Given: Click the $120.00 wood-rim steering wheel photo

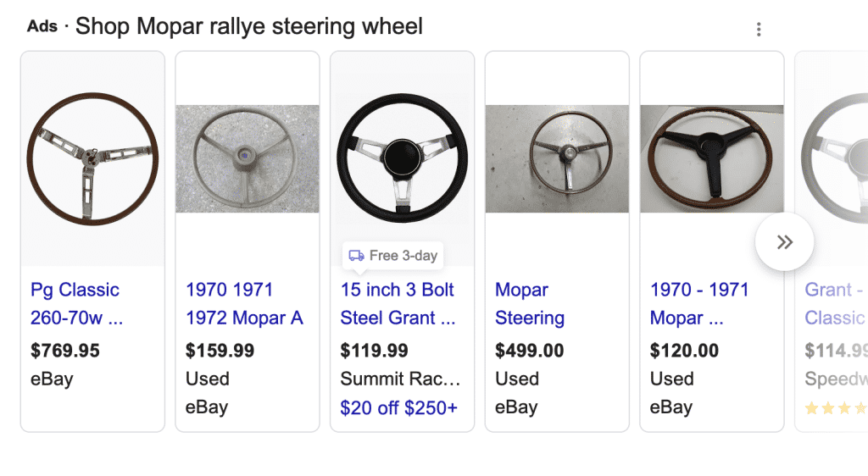Looking at the screenshot, I should click(x=711, y=158).
